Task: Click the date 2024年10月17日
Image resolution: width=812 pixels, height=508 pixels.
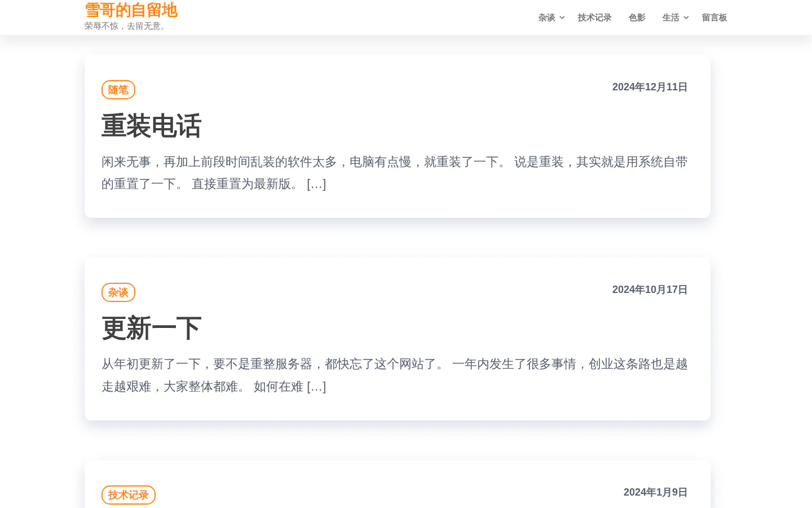Action: coord(650,290)
